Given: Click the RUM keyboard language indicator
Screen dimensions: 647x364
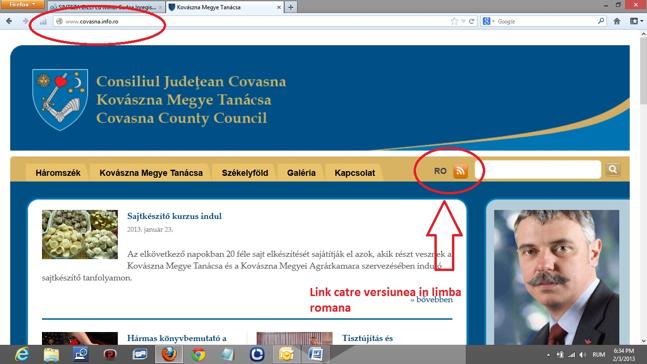Looking at the screenshot, I should pyautogui.click(x=599, y=355).
